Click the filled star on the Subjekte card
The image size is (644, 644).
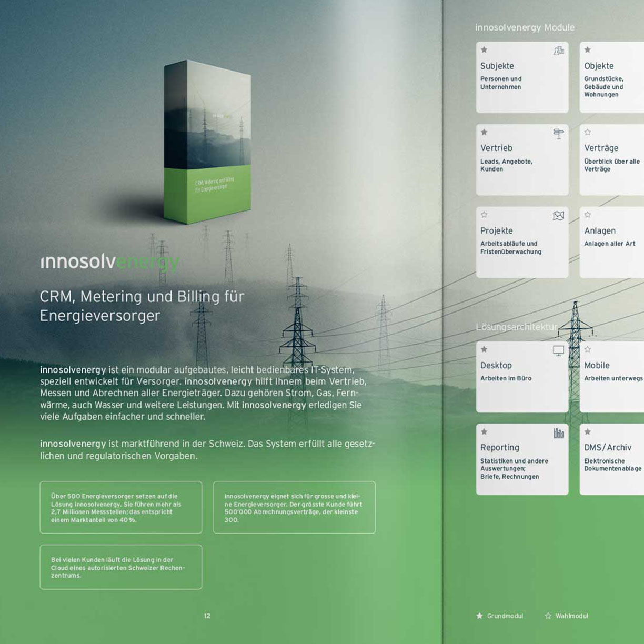tap(484, 50)
